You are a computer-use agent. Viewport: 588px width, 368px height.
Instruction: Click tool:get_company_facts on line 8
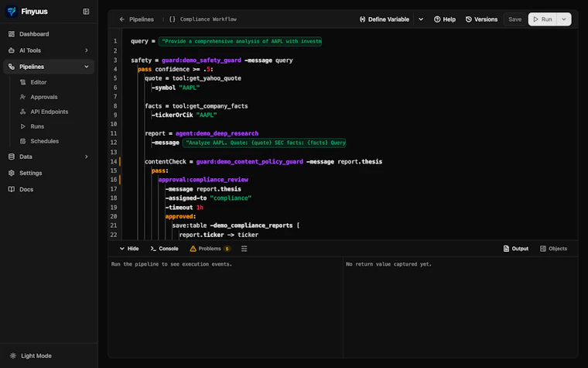pos(210,106)
